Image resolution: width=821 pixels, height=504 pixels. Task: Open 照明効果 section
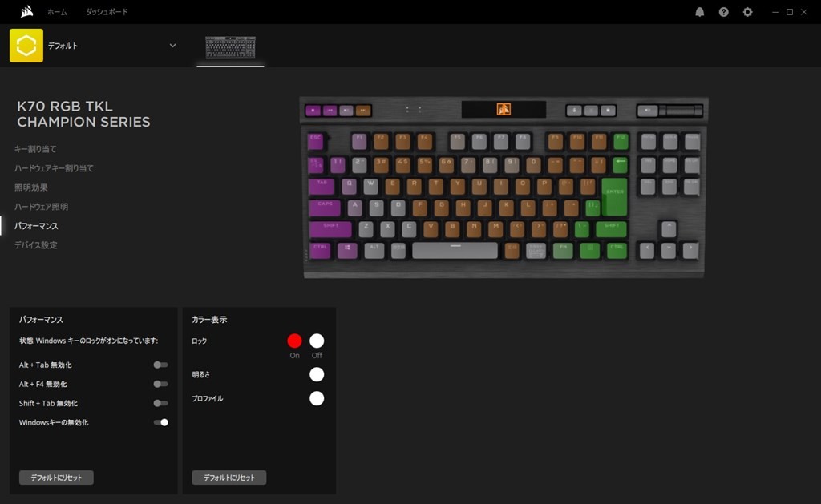click(x=31, y=187)
